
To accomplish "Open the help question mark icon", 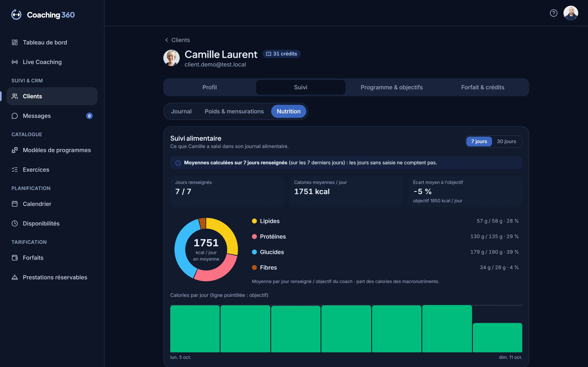I will tap(553, 13).
